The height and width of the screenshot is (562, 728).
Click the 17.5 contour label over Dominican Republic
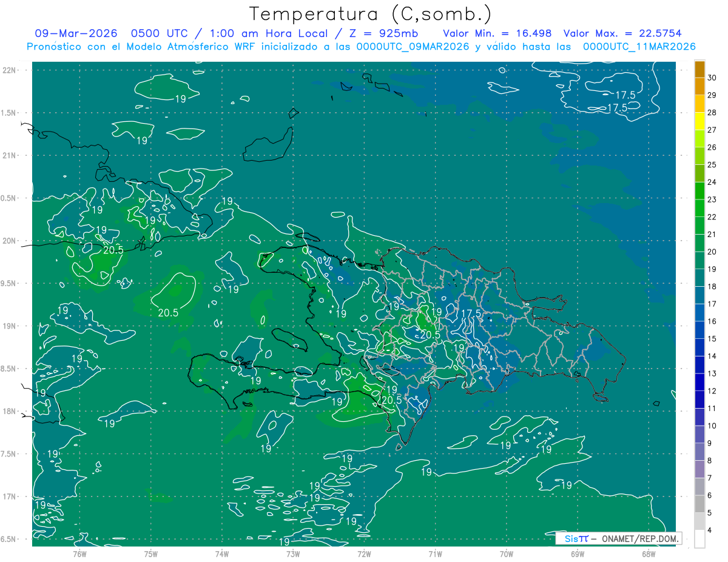coord(471,313)
